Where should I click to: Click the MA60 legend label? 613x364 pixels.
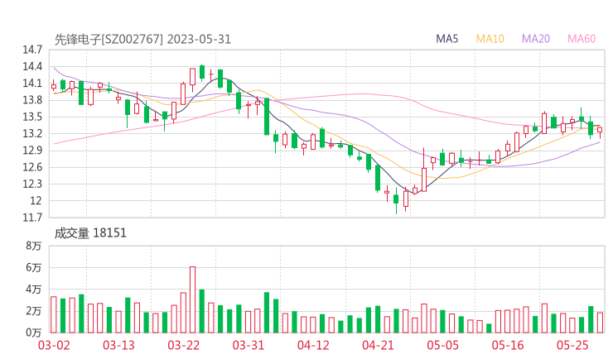582,39
